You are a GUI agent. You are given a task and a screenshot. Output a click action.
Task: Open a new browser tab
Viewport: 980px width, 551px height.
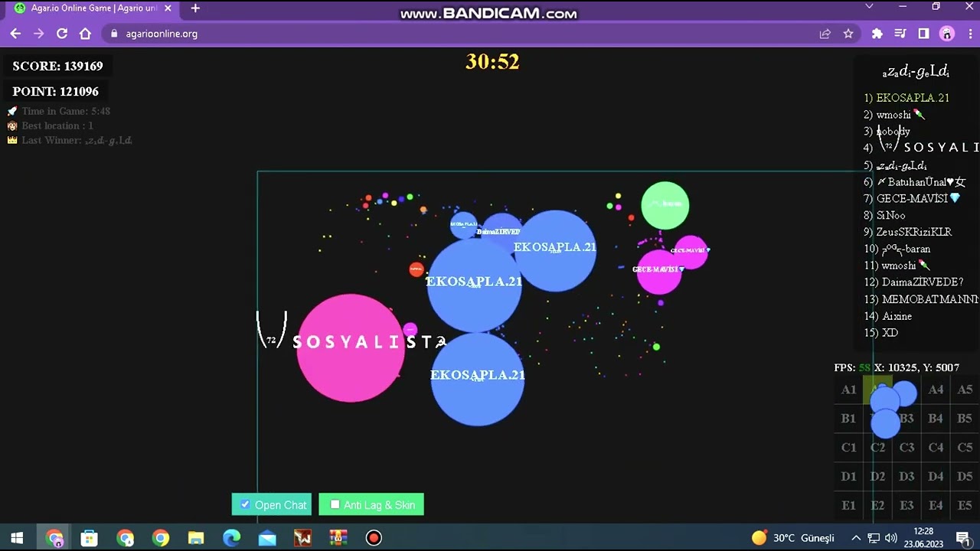(x=195, y=8)
